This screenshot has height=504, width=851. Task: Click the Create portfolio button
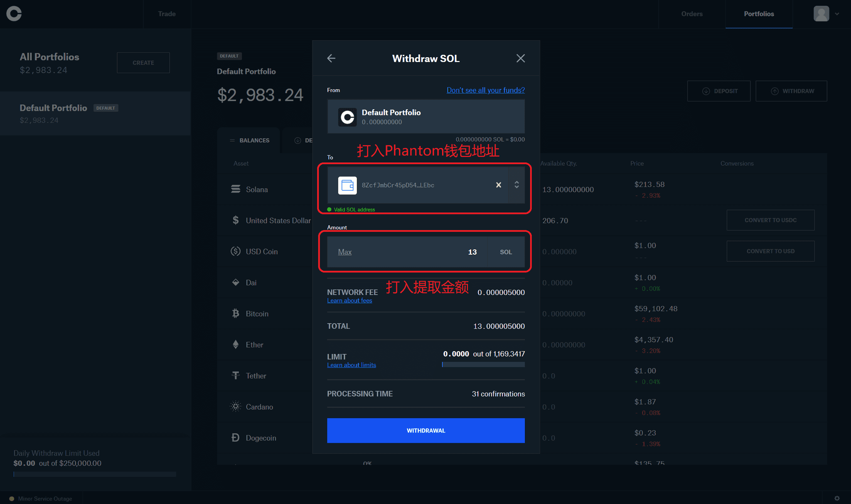(143, 63)
